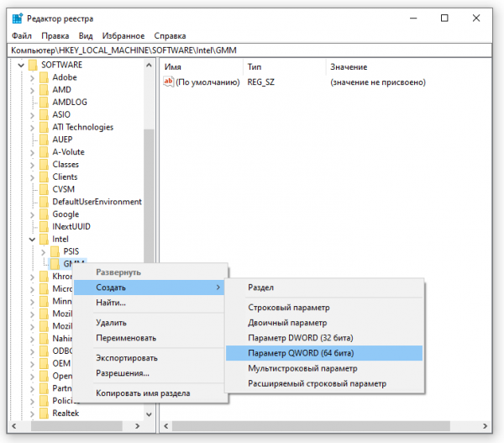Expand the ASIO key
The image size is (504, 443).
coord(32,115)
